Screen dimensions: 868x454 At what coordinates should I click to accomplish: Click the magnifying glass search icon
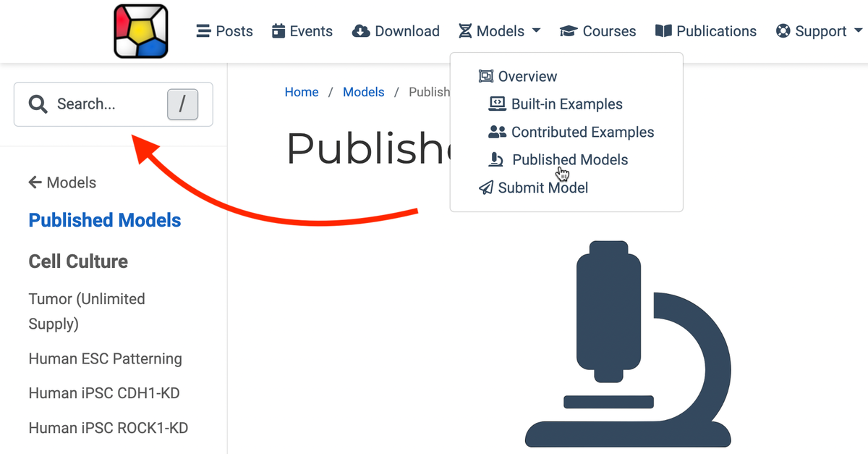(x=38, y=104)
